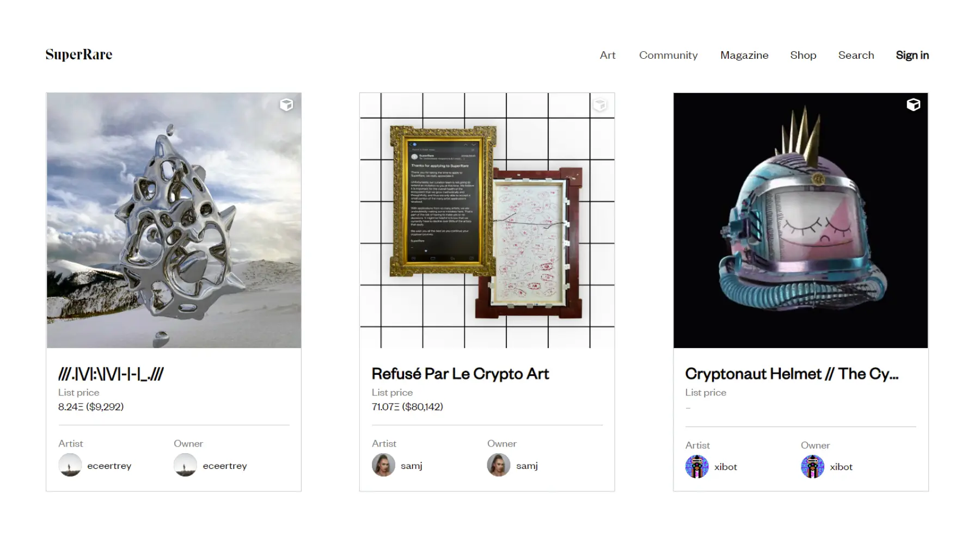Click samj's owner avatar
This screenshot has height=544, width=980.
pos(499,465)
